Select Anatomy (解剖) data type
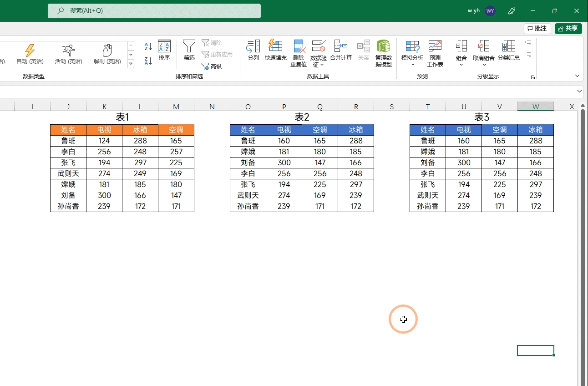Image resolution: width=588 pixels, height=386 pixels. tap(107, 54)
